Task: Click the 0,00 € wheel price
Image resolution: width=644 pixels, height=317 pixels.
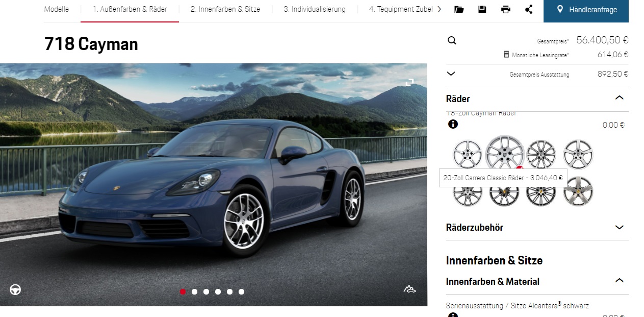Action: click(x=613, y=125)
